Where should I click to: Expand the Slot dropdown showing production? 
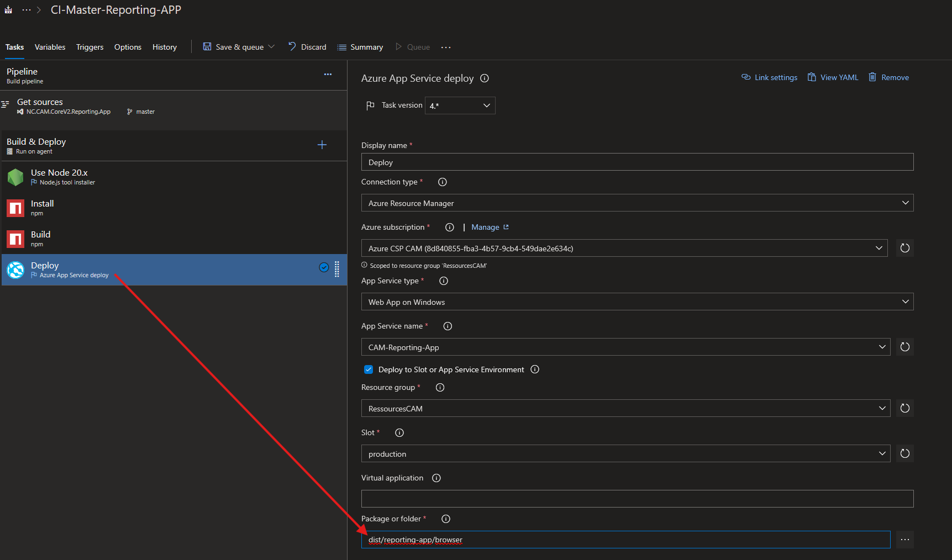coord(625,454)
